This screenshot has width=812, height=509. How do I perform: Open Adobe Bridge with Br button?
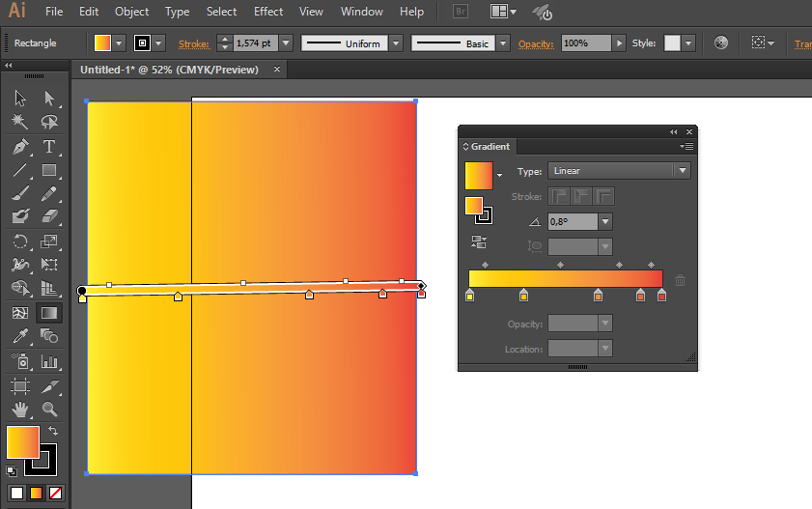point(460,12)
